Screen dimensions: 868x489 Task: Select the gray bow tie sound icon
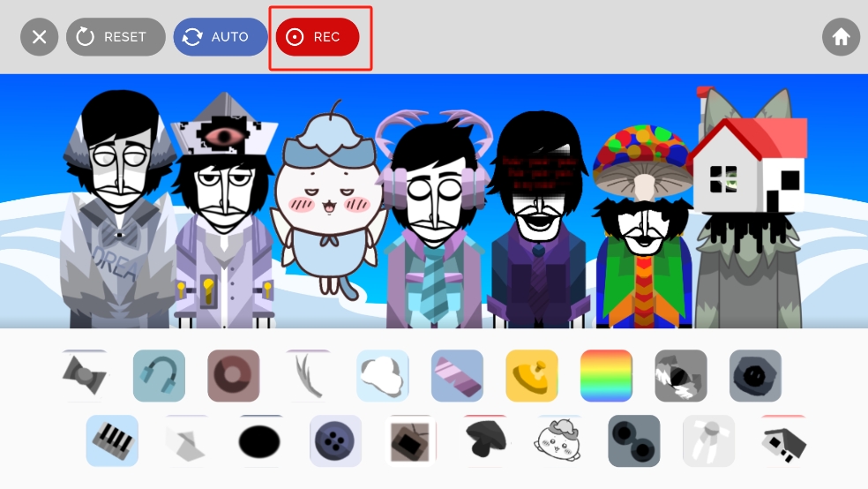84,375
